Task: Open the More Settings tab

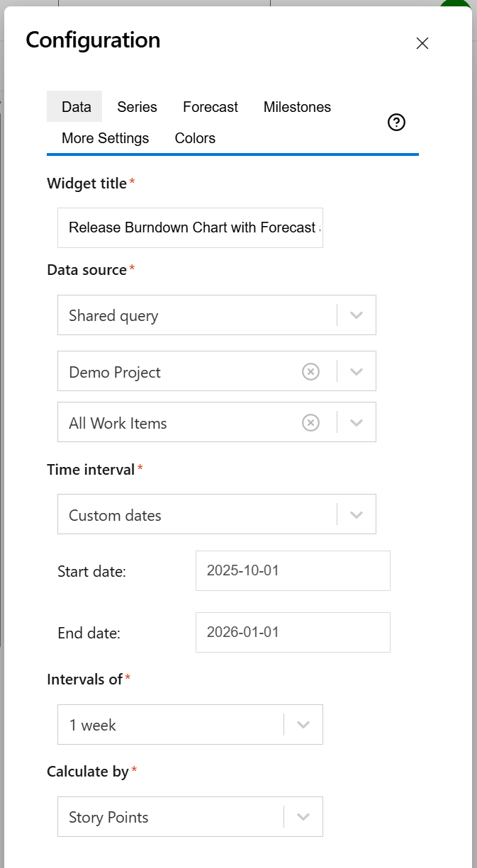Action: (x=105, y=137)
